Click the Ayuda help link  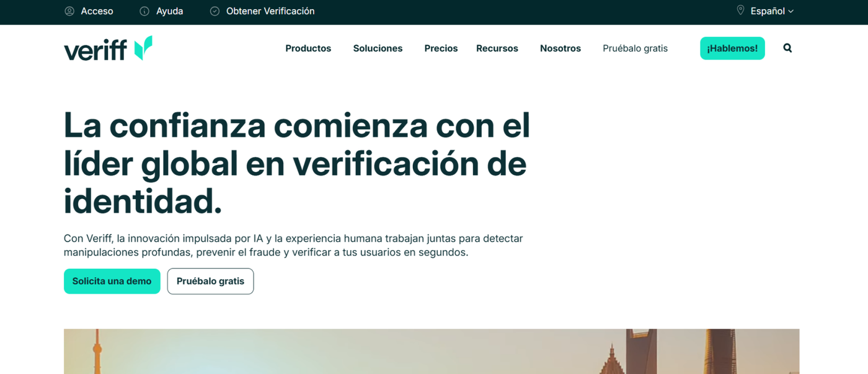169,11
